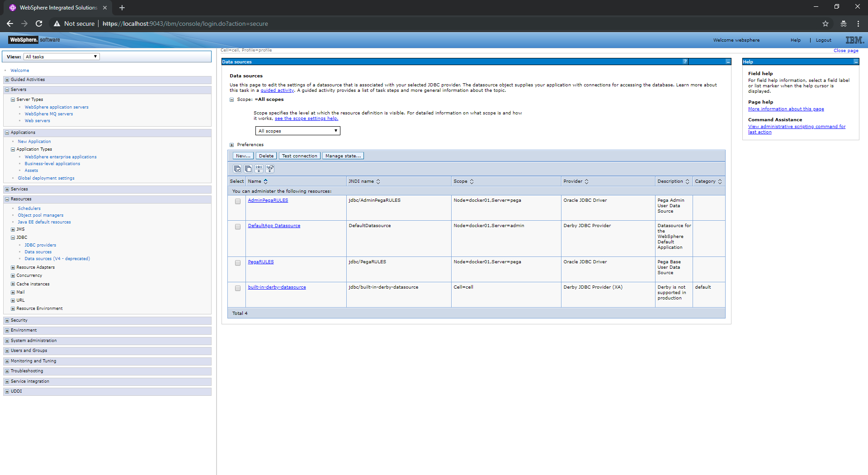Click the Manage state... button
The image size is (868, 475).
coord(343,156)
